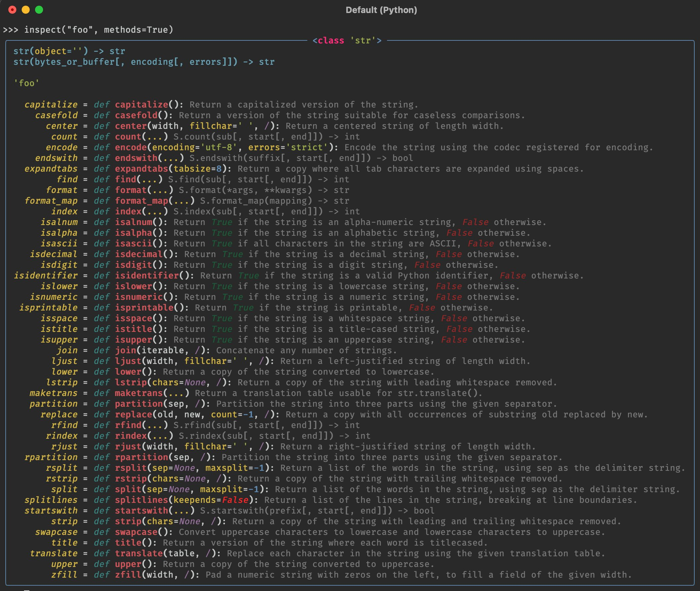Click the str(bytes_or_buffer...) signature line
This screenshot has height=591, width=700.
click(144, 62)
